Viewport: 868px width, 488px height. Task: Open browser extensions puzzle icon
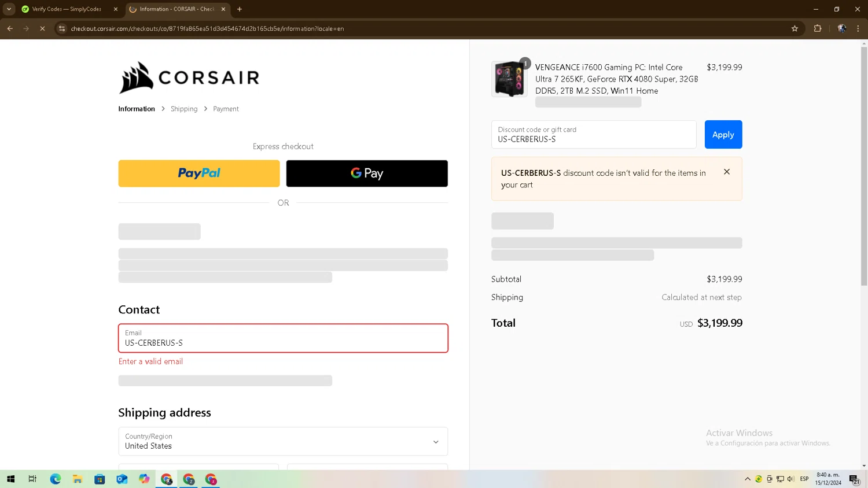pos(818,28)
